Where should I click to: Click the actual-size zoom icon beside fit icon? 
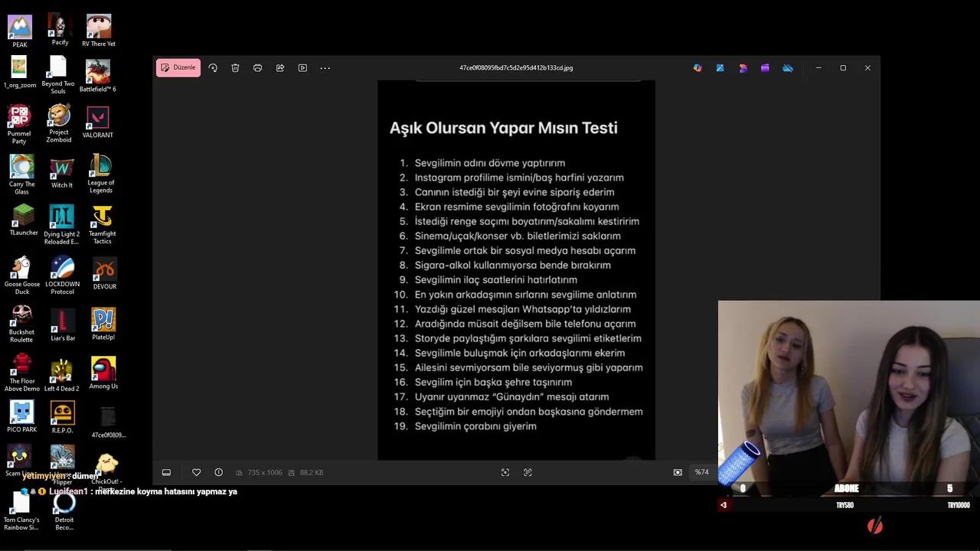(x=528, y=472)
